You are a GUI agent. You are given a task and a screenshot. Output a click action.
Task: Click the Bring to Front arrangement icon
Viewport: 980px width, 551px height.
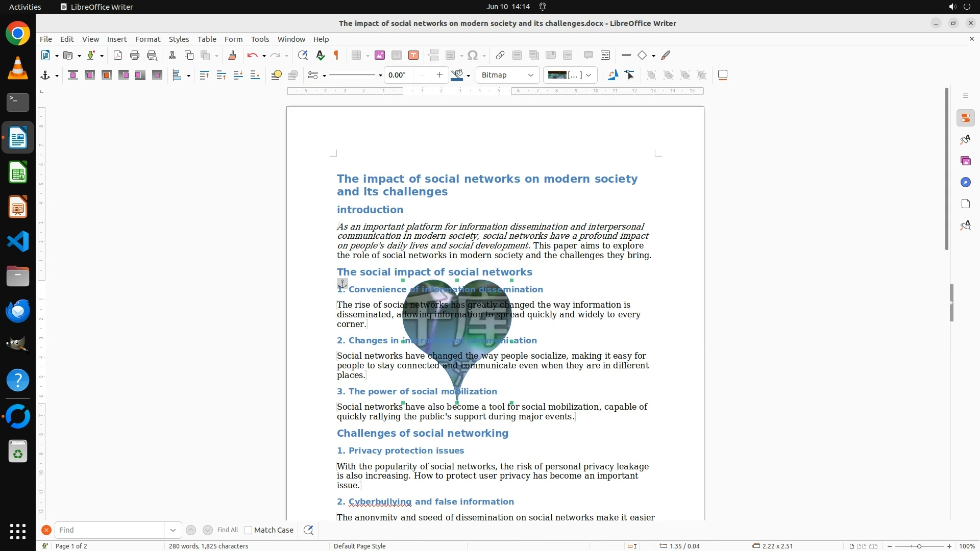click(204, 75)
